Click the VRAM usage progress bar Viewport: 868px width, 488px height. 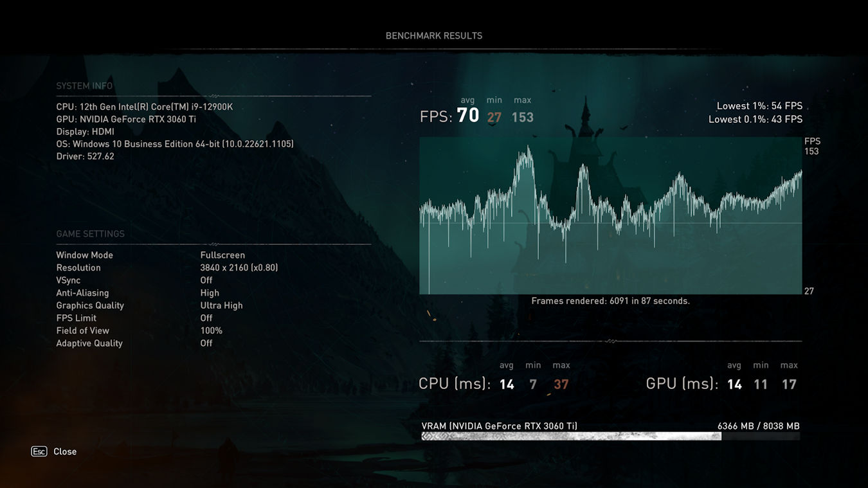point(611,436)
